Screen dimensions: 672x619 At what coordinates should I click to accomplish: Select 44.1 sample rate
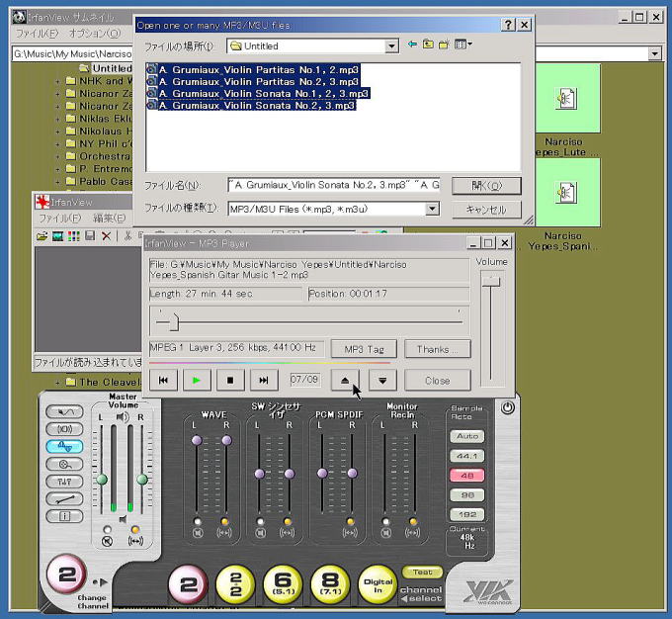467,456
